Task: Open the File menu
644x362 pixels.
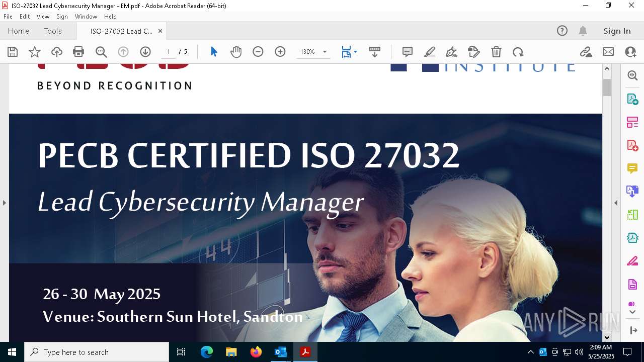Action: pos(8,17)
